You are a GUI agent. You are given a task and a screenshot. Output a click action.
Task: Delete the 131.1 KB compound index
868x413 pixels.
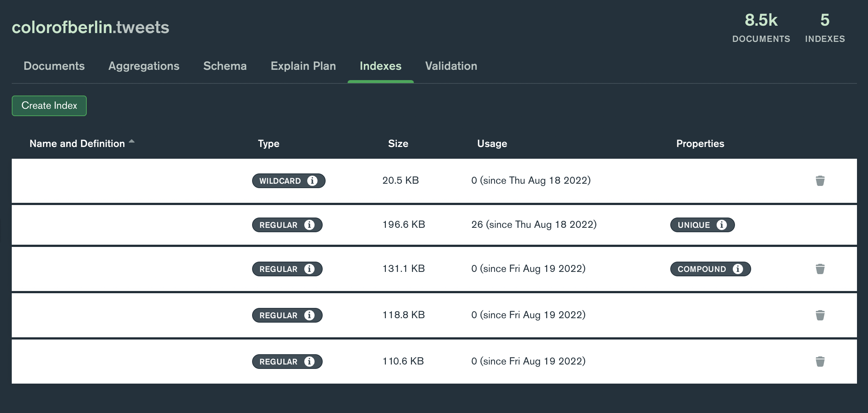pos(820,269)
